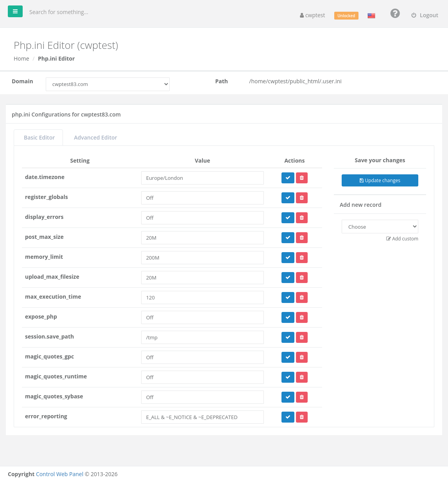Edit the session.save_path value /tmp
The image size is (448, 482).
(x=202, y=337)
